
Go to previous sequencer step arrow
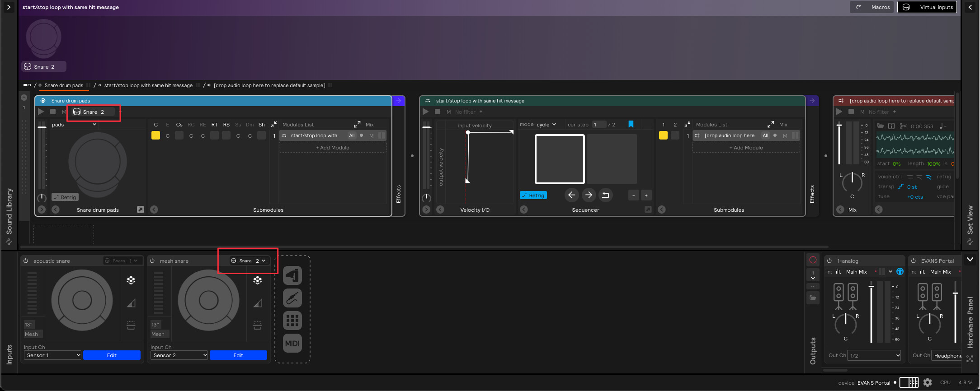pyautogui.click(x=571, y=195)
